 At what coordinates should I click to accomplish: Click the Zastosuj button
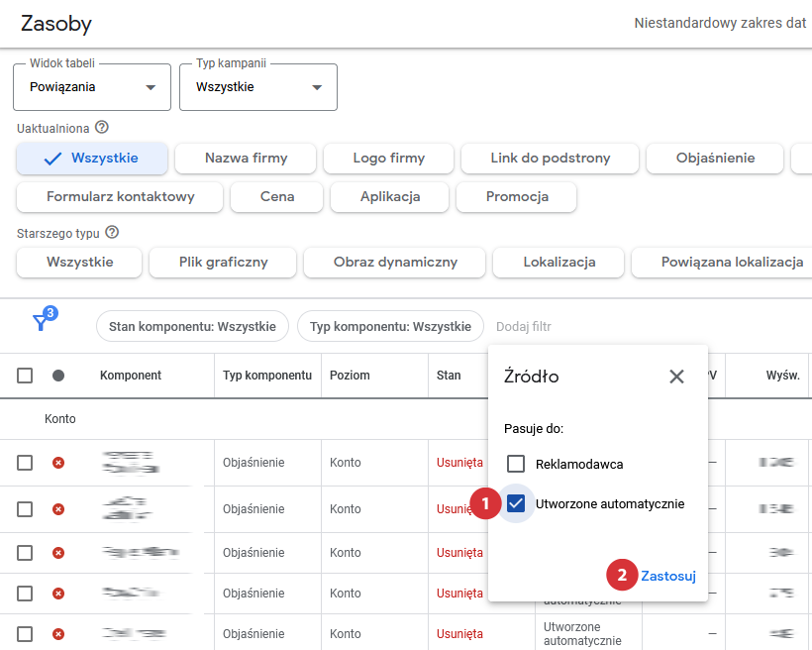pos(668,576)
